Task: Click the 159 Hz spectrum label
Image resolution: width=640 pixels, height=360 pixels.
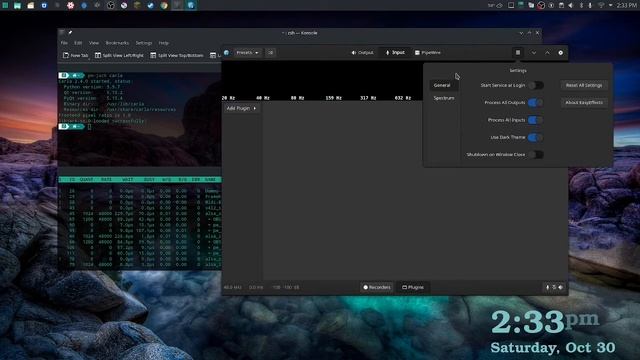Action: pos(333,98)
